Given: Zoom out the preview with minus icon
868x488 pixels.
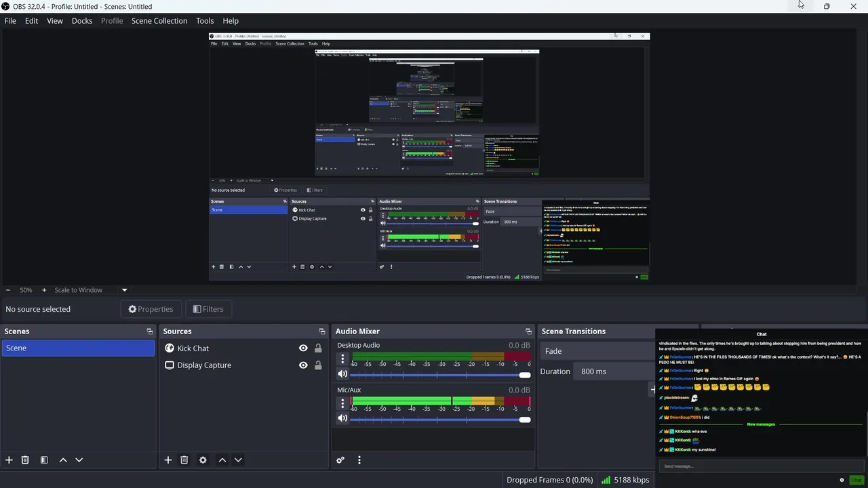Looking at the screenshot, I should 8,290.
